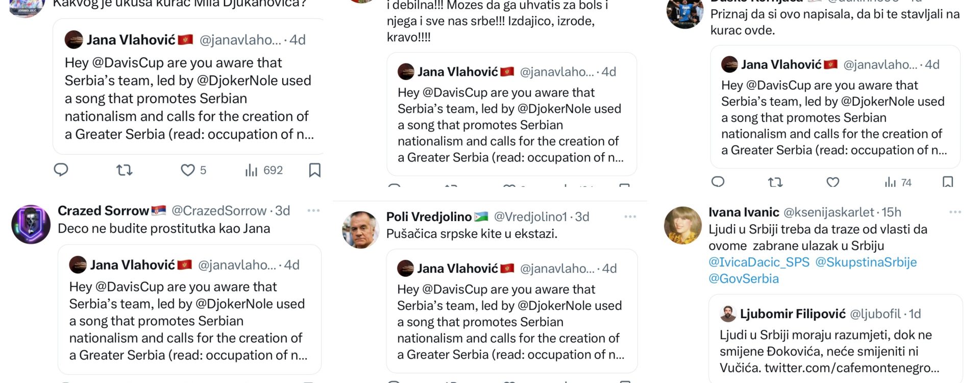Open the @IvicaDacic_SPS mention link
Image resolution: width=980 pixels, height=383 pixels.
point(759,262)
